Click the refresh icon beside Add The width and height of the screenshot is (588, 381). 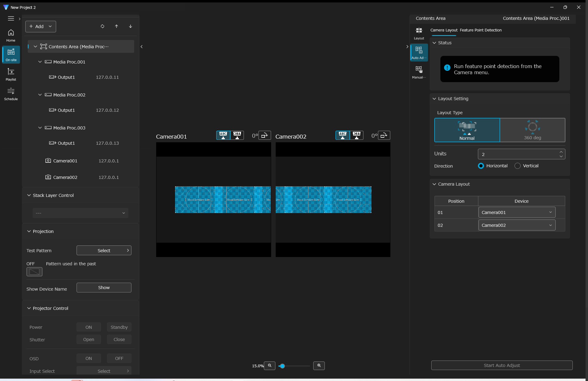point(102,27)
